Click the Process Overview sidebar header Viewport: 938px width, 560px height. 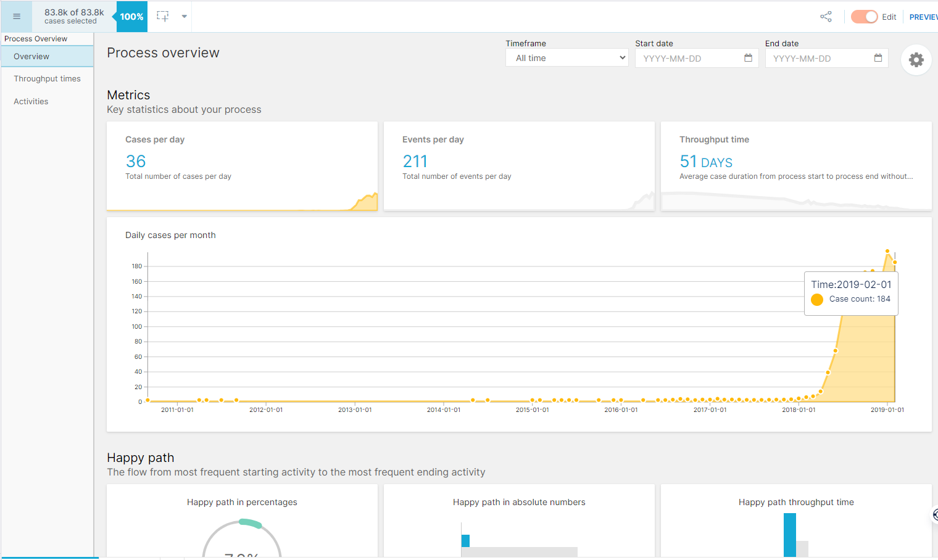36,39
